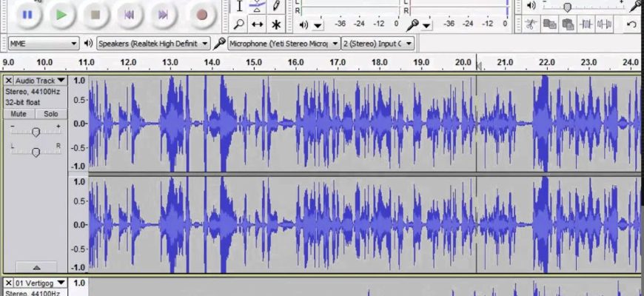Click the Cut scissors icon
The height and width of the screenshot is (296, 644).
pyautogui.click(x=531, y=24)
